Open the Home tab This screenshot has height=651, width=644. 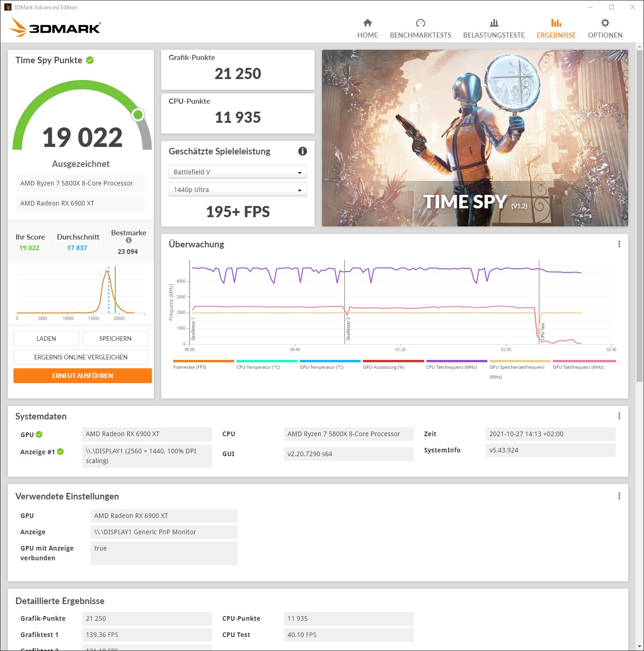point(368,29)
